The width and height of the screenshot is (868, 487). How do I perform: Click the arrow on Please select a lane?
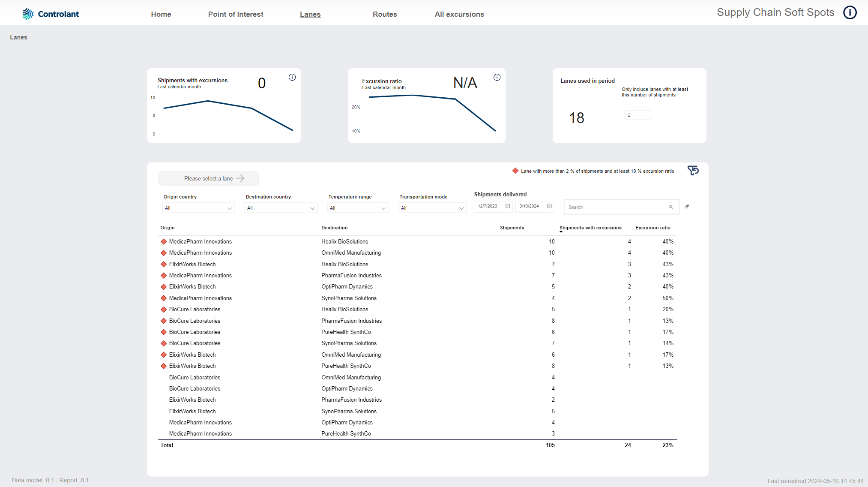241,178
